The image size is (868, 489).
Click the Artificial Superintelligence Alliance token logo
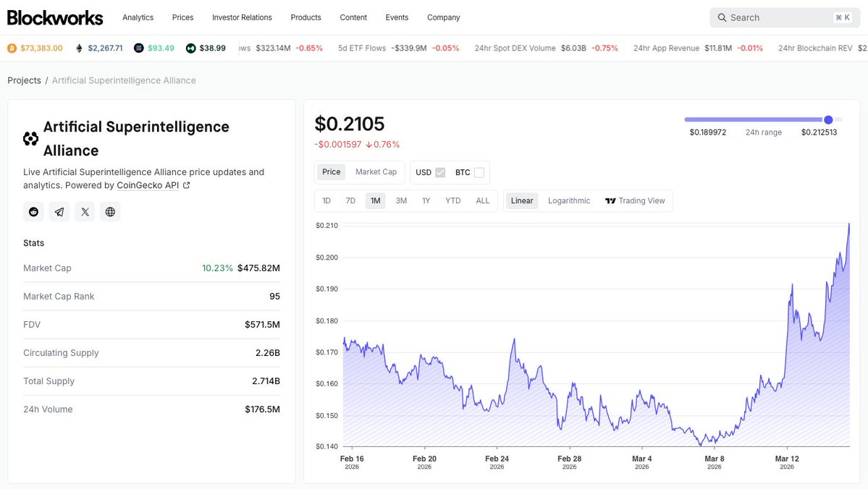pos(31,138)
